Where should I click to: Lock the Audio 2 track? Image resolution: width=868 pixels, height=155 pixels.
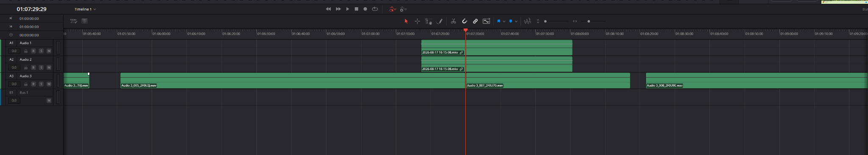tap(26, 68)
